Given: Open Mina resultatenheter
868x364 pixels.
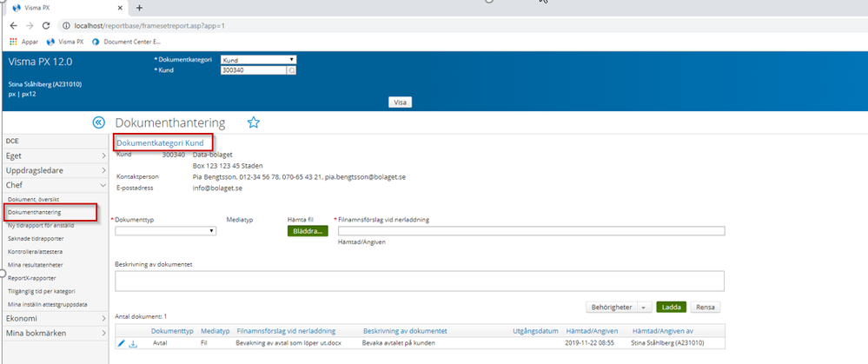Looking at the screenshot, I should tap(35, 265).
